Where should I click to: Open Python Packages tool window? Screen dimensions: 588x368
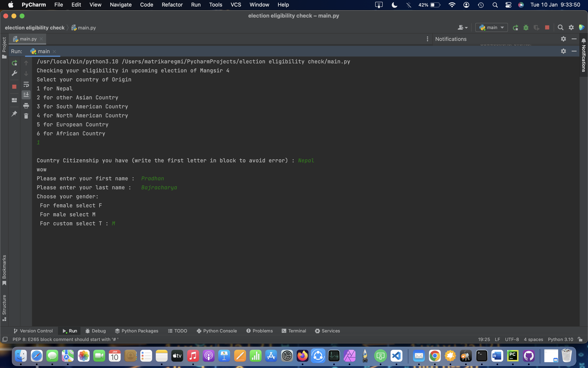(137, 331)
